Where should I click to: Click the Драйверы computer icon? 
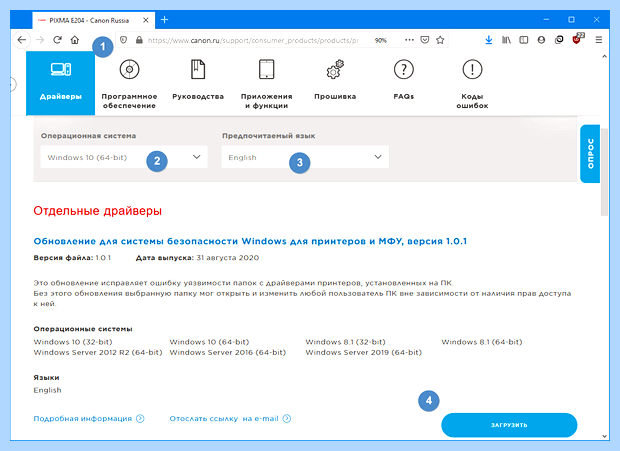coord(61,70)
